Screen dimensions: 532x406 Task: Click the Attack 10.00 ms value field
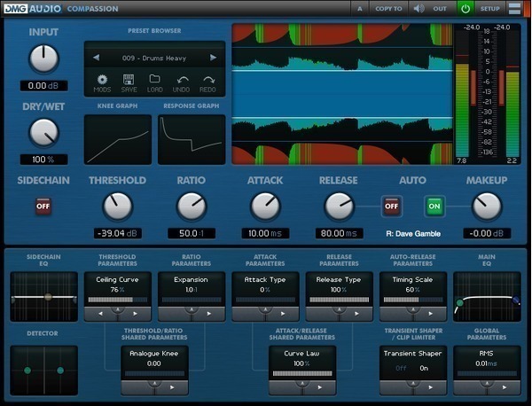(x=265, y=233)
